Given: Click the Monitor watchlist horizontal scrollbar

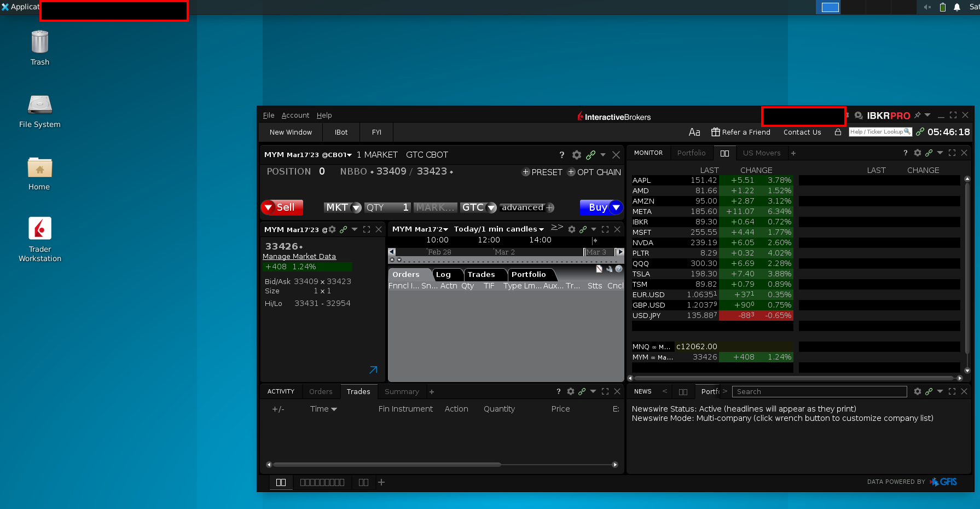Looking at the screenshot, I should pos(793,378).
